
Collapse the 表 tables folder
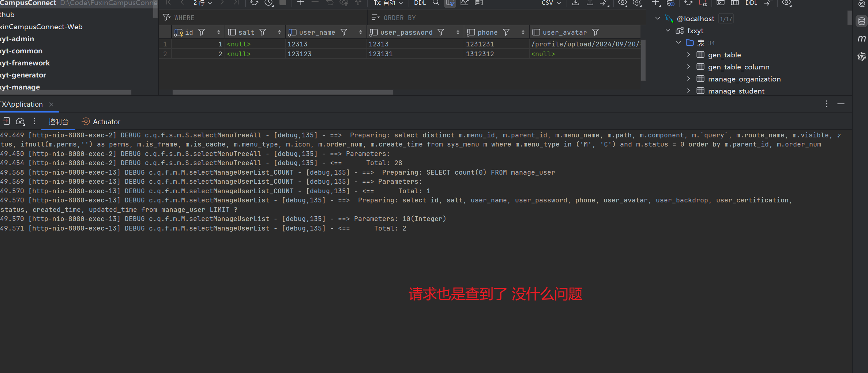(x=679, y=42)
